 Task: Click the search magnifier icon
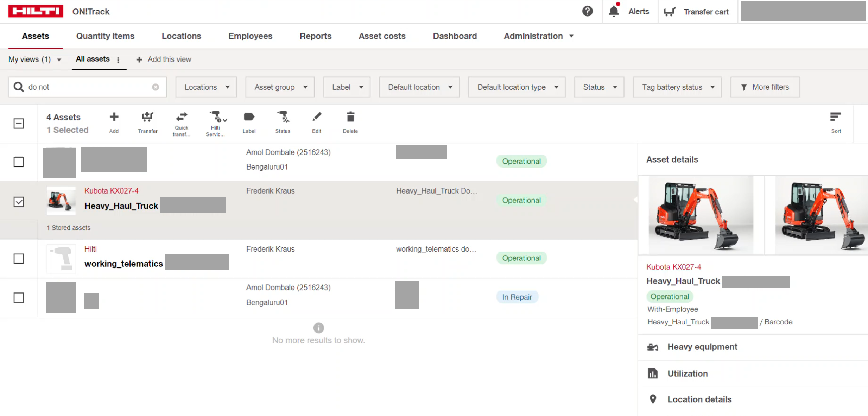[19, 87]
